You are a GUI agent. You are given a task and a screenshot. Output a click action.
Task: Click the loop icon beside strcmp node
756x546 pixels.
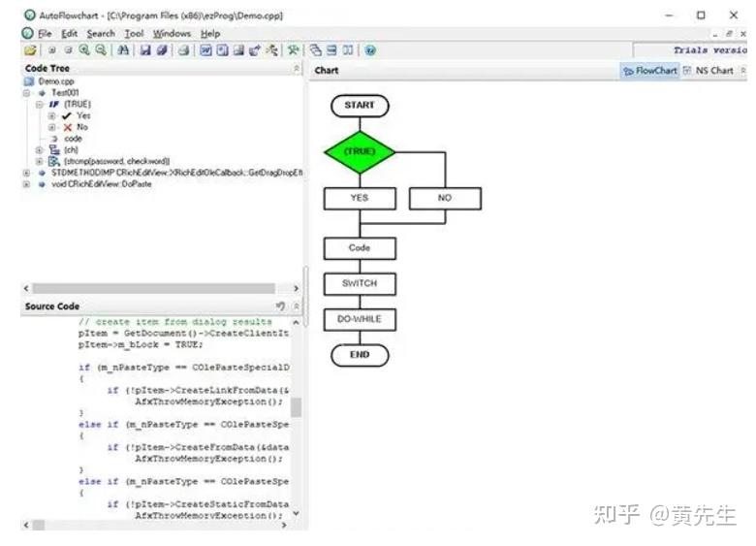[54, 161]
